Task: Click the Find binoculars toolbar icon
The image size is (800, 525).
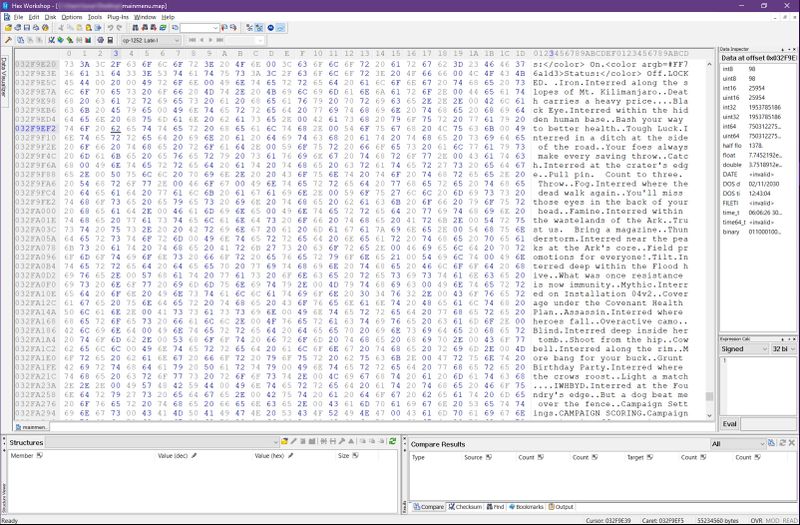Action: pyautogui.click(x=134, y=28)
